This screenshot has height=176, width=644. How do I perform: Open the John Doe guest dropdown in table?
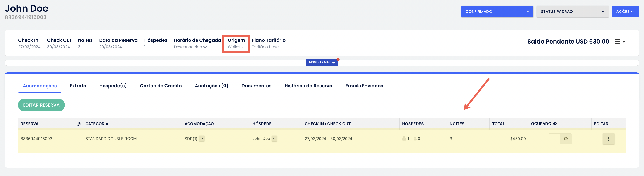coord(274,138)
